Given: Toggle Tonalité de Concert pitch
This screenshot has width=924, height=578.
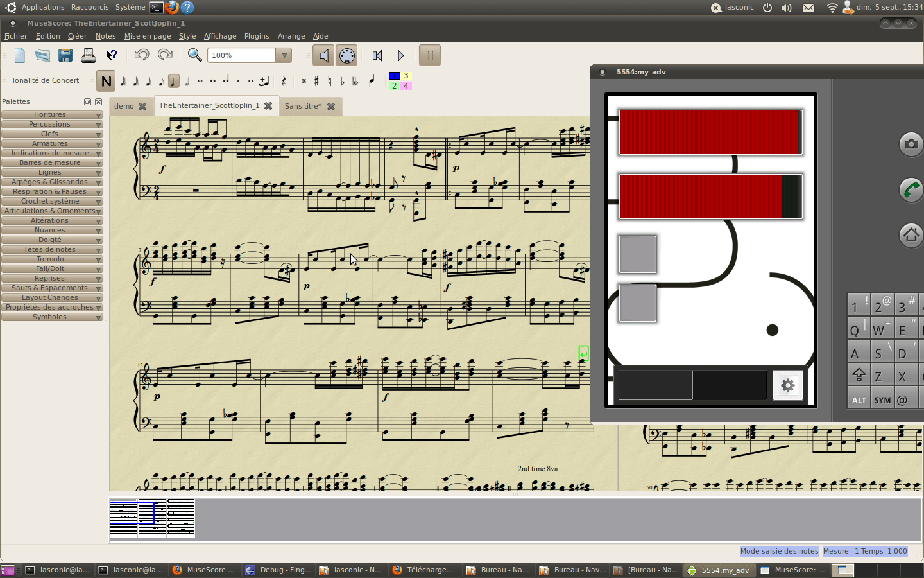Looking at the screenshot, I should pos(45,80).
